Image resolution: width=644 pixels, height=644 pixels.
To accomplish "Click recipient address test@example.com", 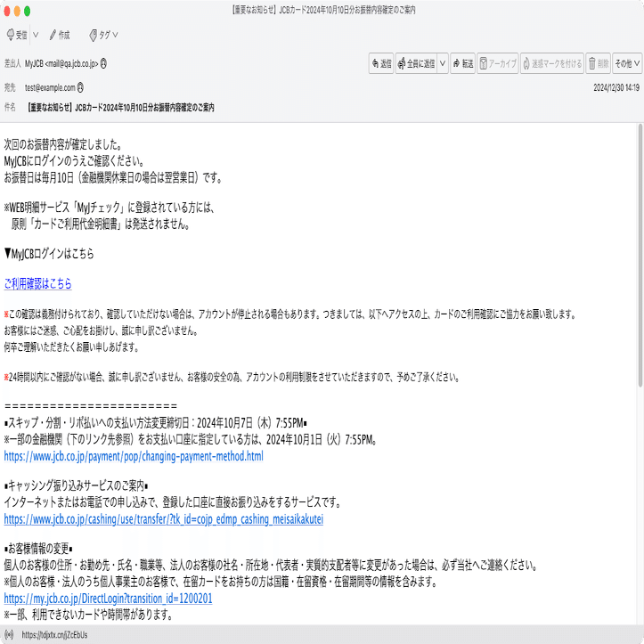I will (x=50, y=87).
